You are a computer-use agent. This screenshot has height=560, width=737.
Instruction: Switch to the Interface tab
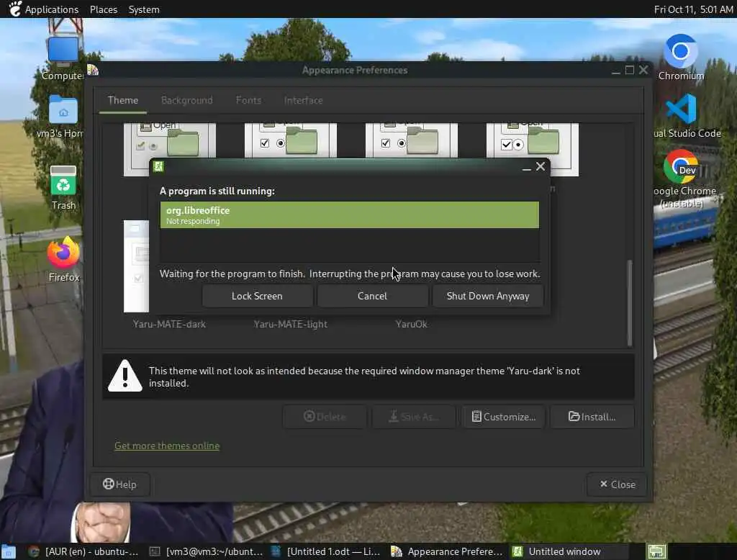pyautogui.click(x=303, y=100)
